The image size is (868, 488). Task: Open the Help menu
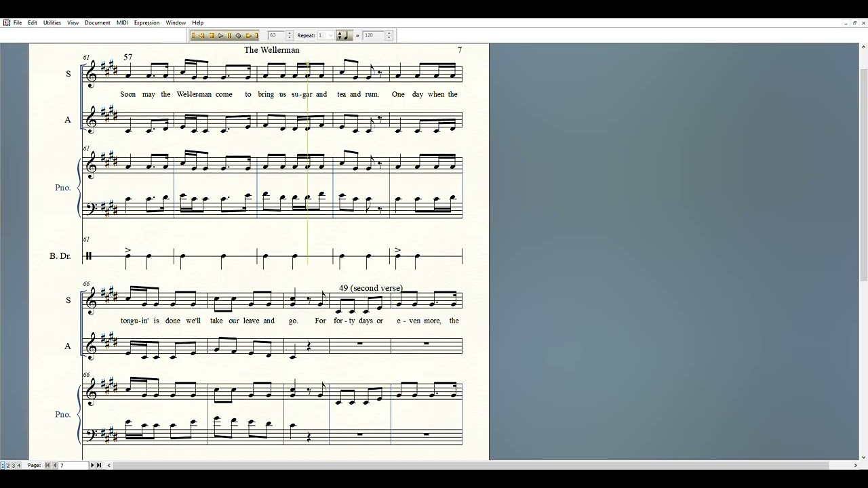pos(197,23)
